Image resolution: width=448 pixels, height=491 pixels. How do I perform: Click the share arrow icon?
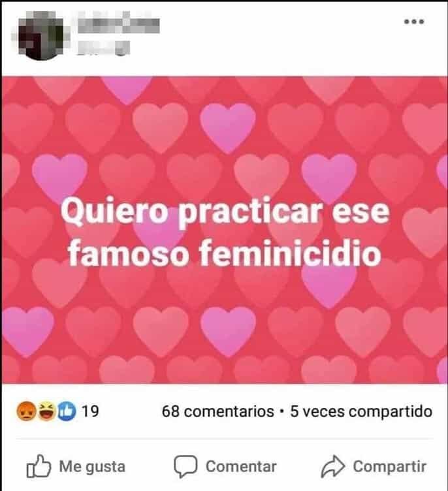333,466
